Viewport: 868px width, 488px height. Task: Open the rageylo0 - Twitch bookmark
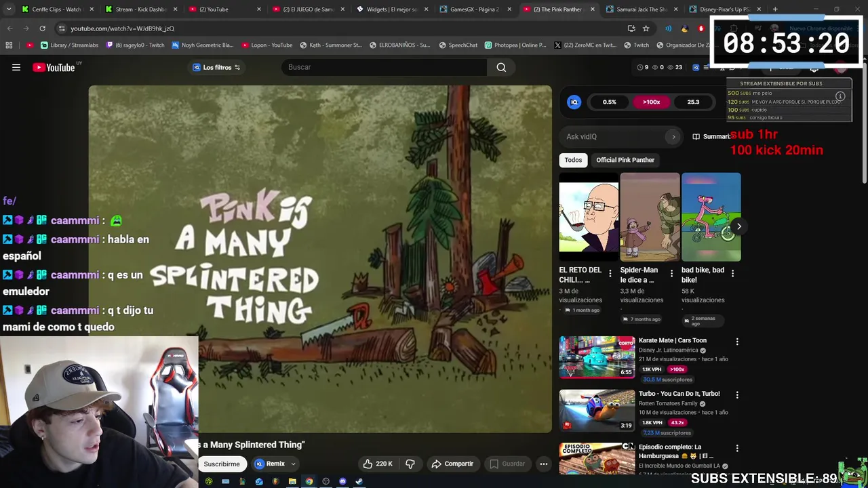tap(134, 45)
